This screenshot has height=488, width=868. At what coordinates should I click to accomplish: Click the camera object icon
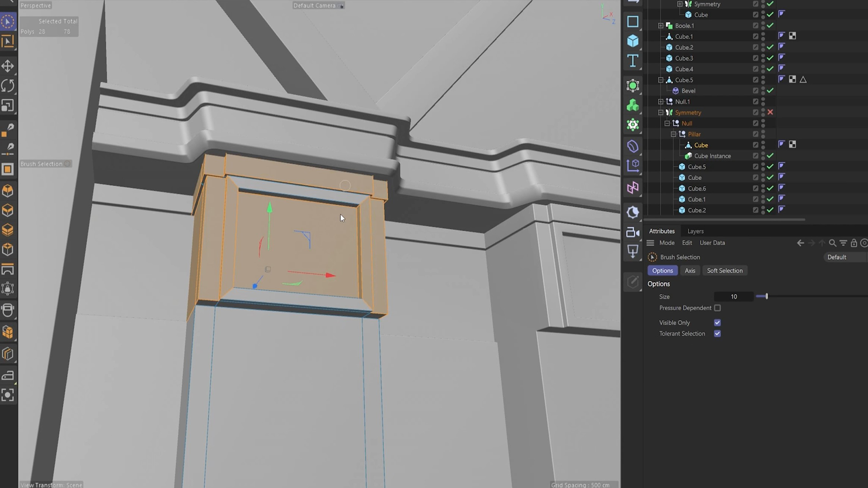[632, 232]
